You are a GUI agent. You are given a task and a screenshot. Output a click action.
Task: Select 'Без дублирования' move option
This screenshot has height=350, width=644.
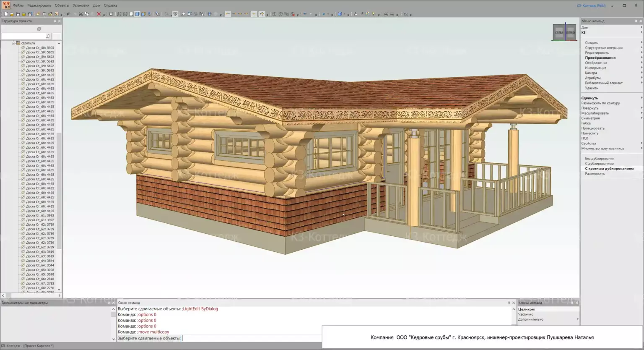[599, 159]
